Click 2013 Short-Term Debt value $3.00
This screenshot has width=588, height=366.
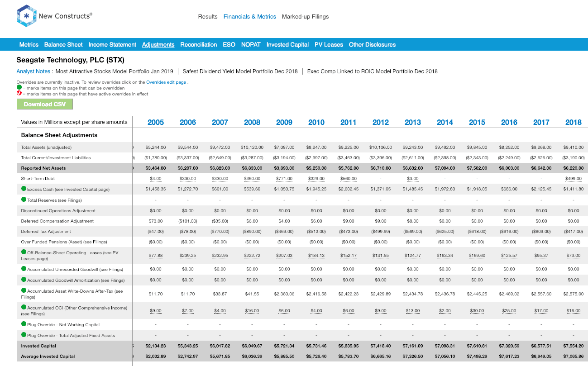point(413,179)
